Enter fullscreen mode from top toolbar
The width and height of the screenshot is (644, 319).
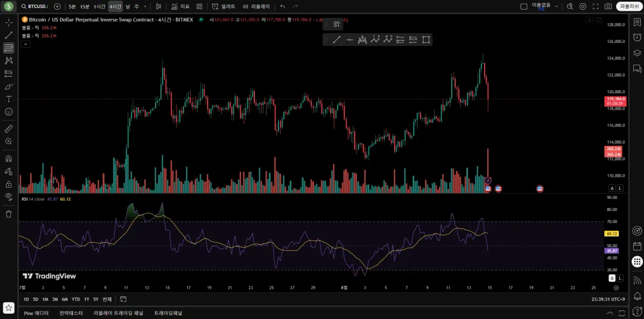(x=595, y=6)
